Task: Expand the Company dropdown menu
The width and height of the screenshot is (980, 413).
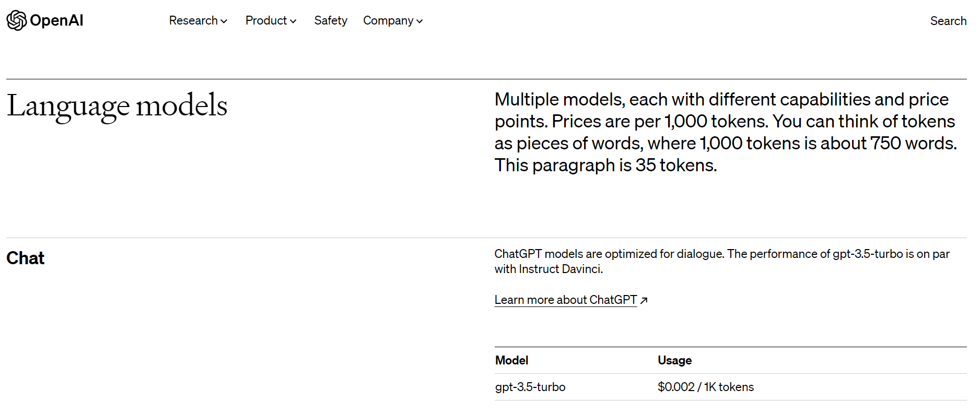Action: tap(393, 20)
